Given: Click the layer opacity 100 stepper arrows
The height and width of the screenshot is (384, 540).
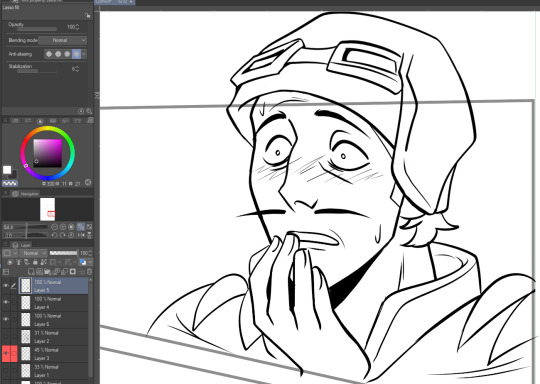Looking at the screenshot, I should [91, 253].
